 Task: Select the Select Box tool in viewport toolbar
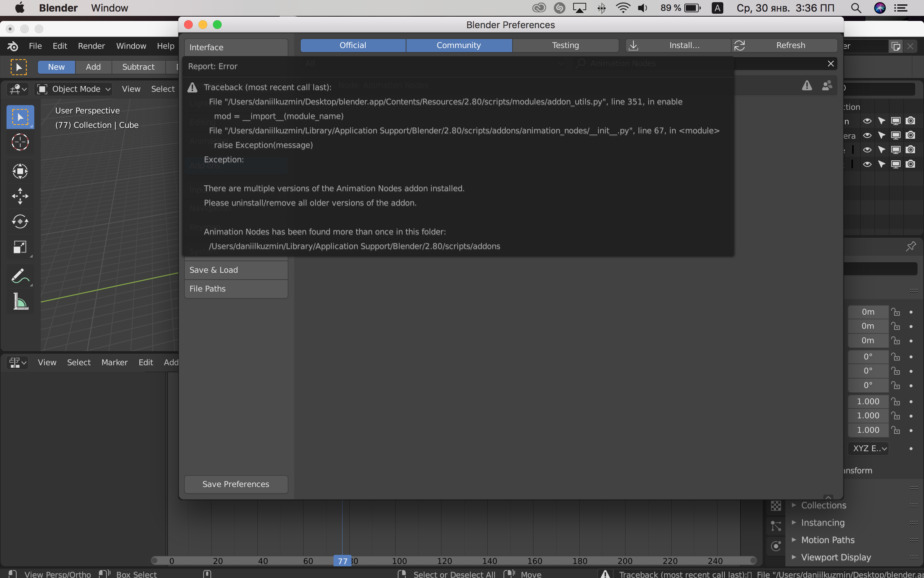[x=20, y=117]
